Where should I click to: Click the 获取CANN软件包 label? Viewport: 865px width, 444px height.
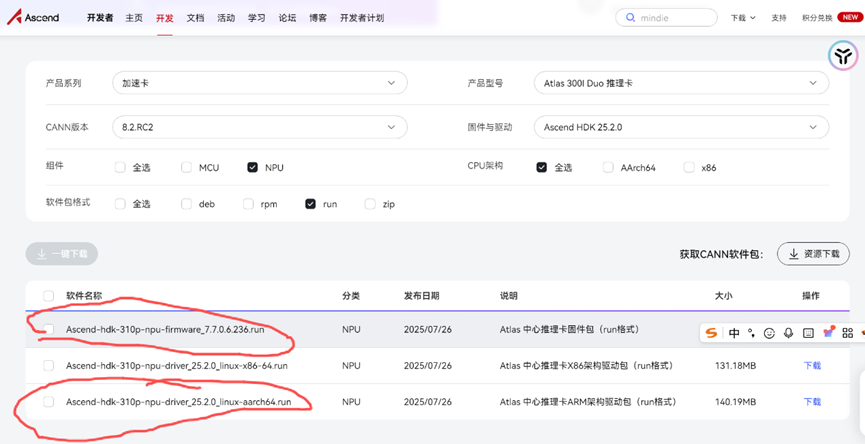(722, 254)
